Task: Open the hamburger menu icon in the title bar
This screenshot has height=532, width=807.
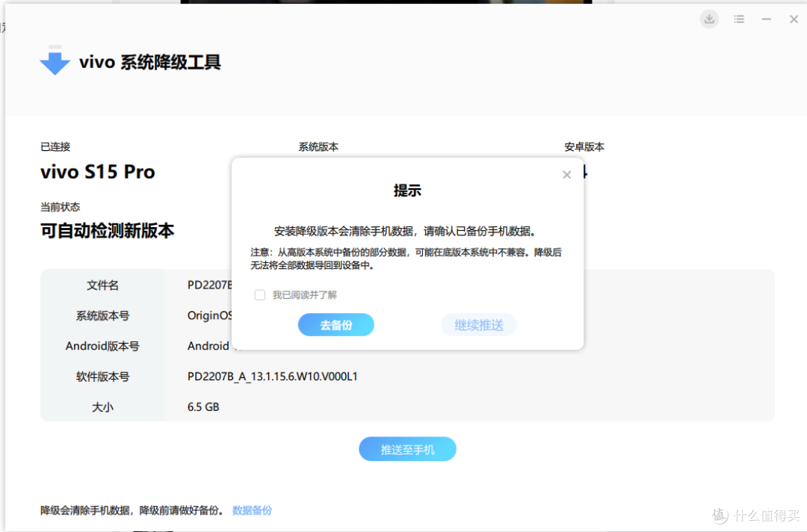Action: (x=739, y=19)
